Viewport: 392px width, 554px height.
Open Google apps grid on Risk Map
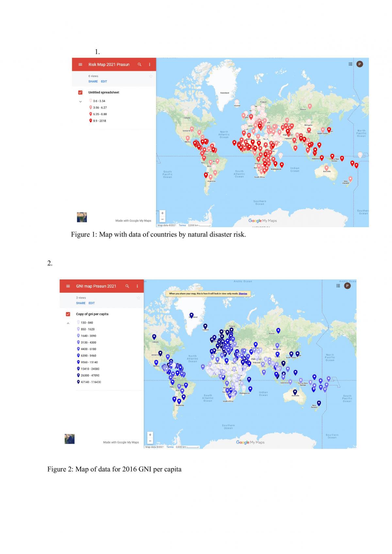click(x=351, y=64)
